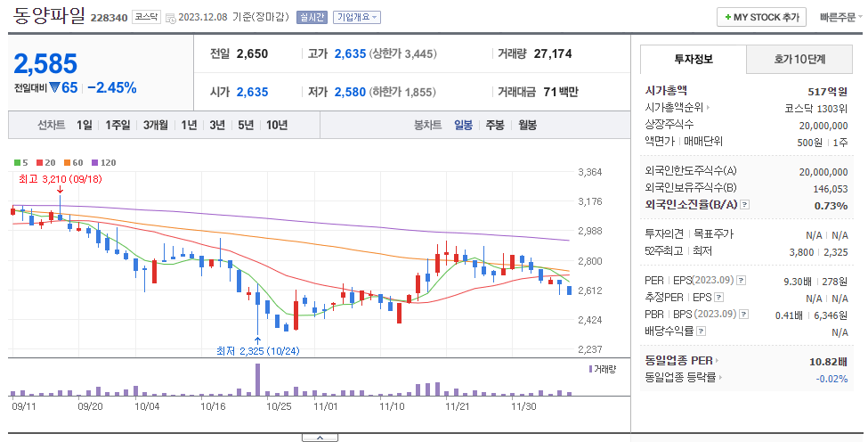This screenshot has width=868, height=442.
Task: Click the 코스닥 market label
Action: pos(147,17)
